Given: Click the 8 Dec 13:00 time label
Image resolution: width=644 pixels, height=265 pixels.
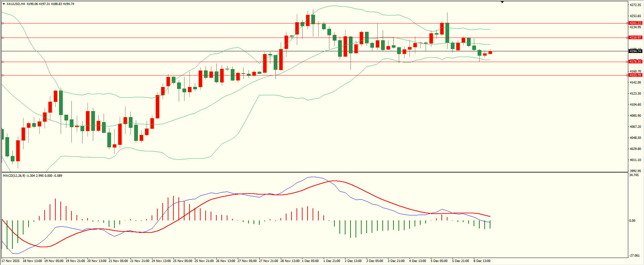Looking at the screenshot, I should pyautogui.click(x=482, y=261).
